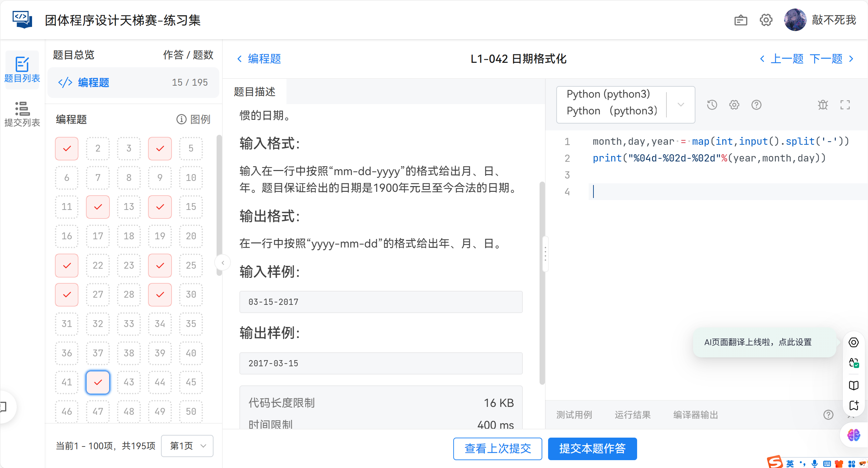Viewport: 868px width, 468px height.
Task: Click the reading book icon in floating toolbar
Action: pos(854,385)
